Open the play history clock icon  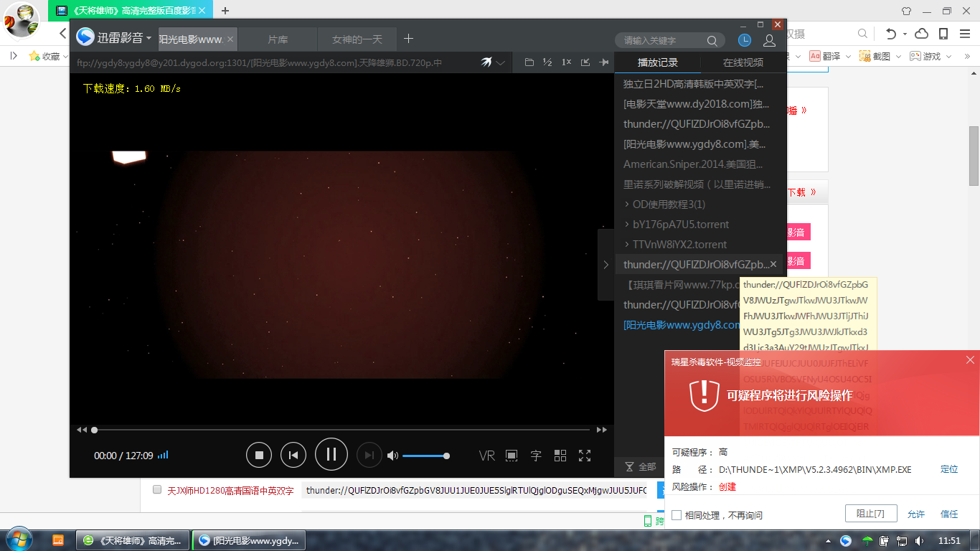tap(745, 40)
